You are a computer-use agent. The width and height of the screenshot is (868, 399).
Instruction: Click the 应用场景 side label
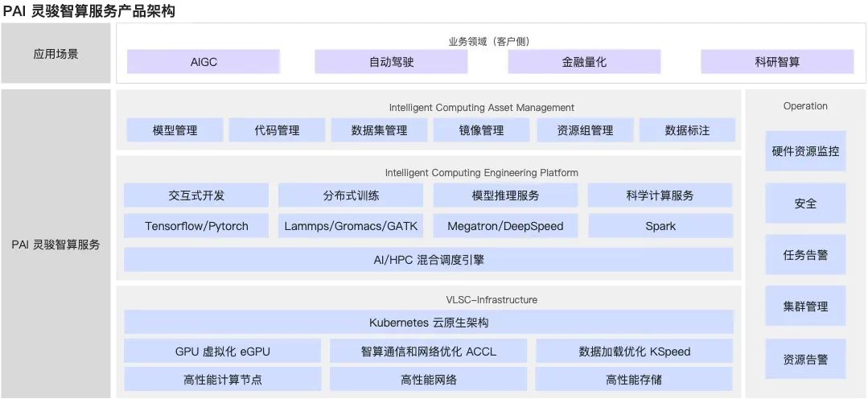click(x=56, y=55)
